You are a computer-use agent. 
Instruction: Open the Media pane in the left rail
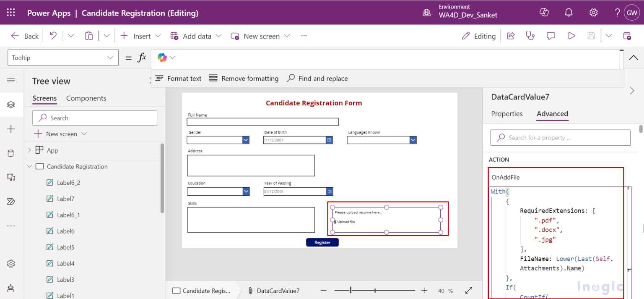tap(11, 177)
